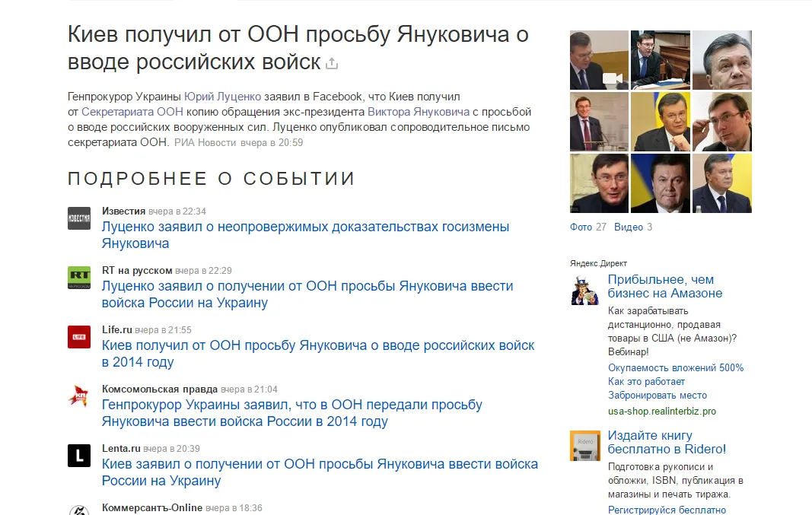Image resolution: width=812 pixels, height=515 pixels.
Task: Open Life.ru article ending 'в 2014 году'
Action: 318,354
